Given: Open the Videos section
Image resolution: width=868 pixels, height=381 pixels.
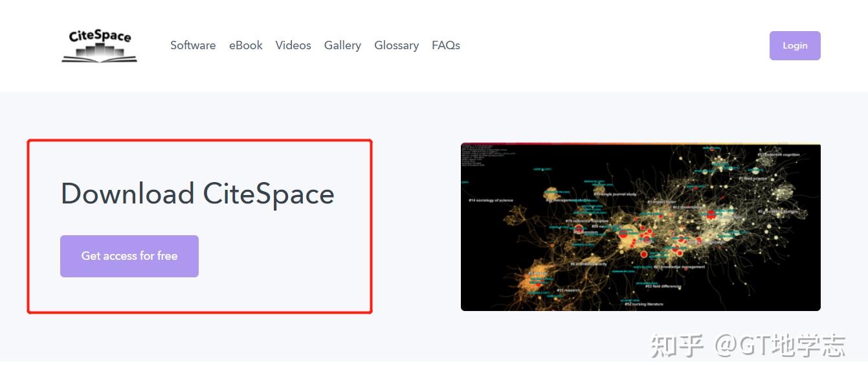Looking at the screenshot, I should pyautogui.click(x=293, y=45).
